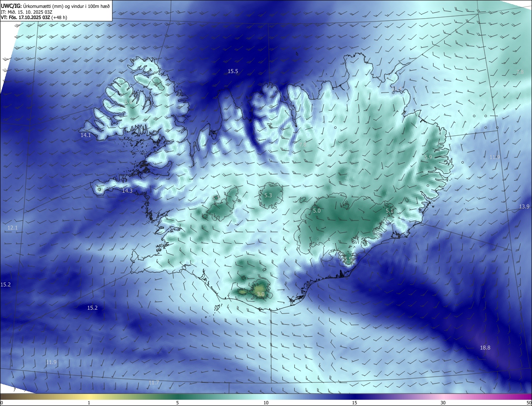Click the 5.3 value on the glacier
The width and height of the screenshot is (532, 406).
tap(268, 195)
